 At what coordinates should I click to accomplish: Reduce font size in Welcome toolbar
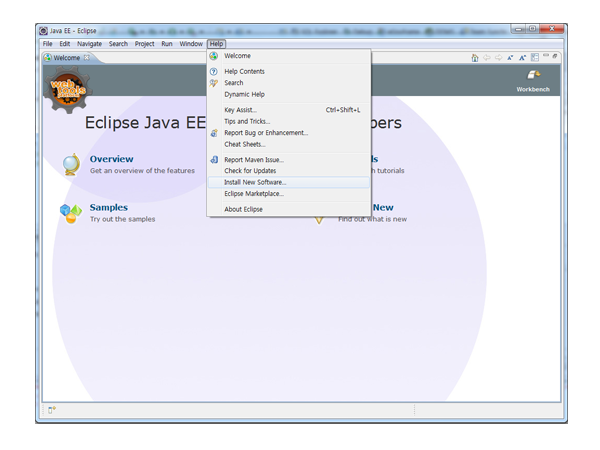[510, 58]
